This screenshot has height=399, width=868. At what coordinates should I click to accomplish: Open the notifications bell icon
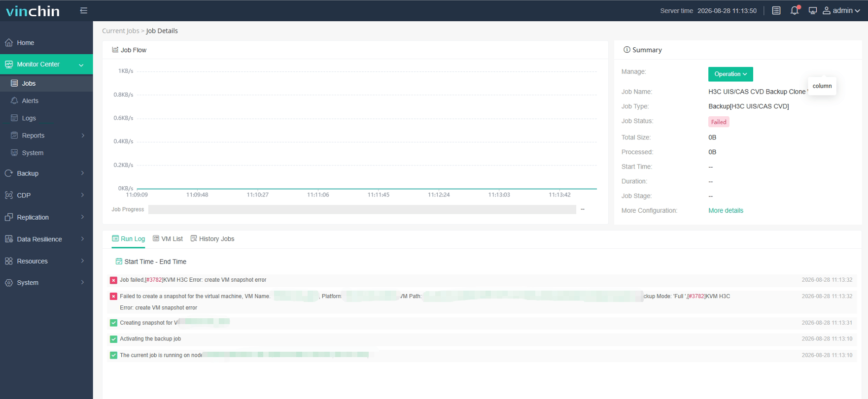(795, 10)
